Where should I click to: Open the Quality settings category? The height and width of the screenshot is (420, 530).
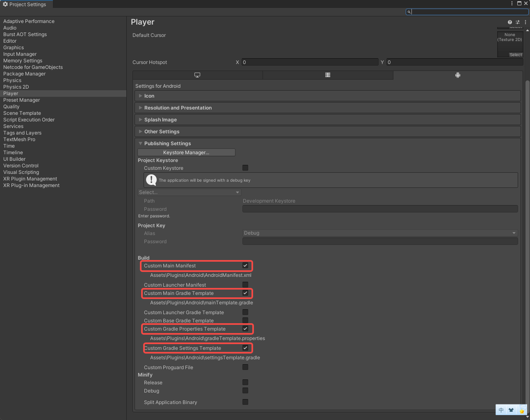[x=11, y=107]
